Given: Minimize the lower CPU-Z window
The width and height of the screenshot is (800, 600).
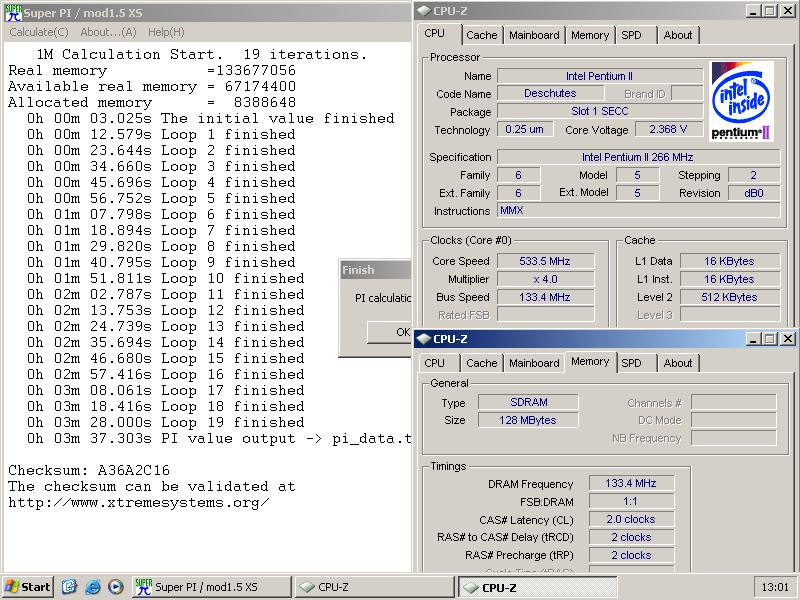Looking at the screenshot, I should point(754,339).
